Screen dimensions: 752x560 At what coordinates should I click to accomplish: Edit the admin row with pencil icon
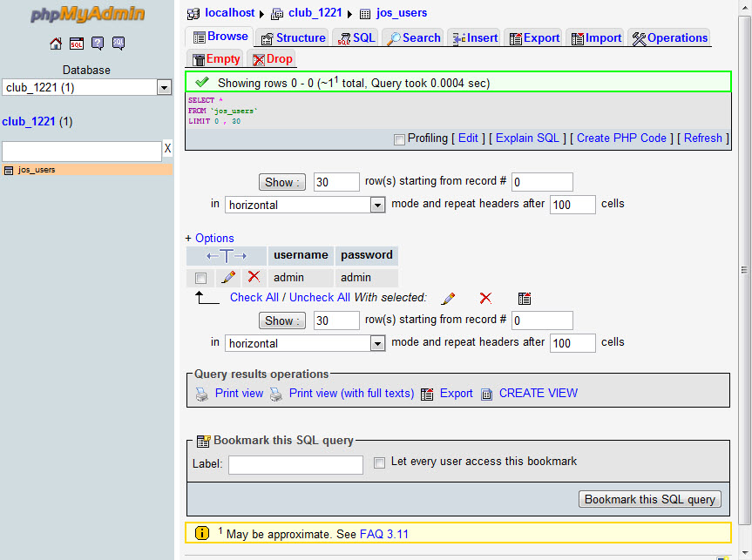(x=228, y=277)
